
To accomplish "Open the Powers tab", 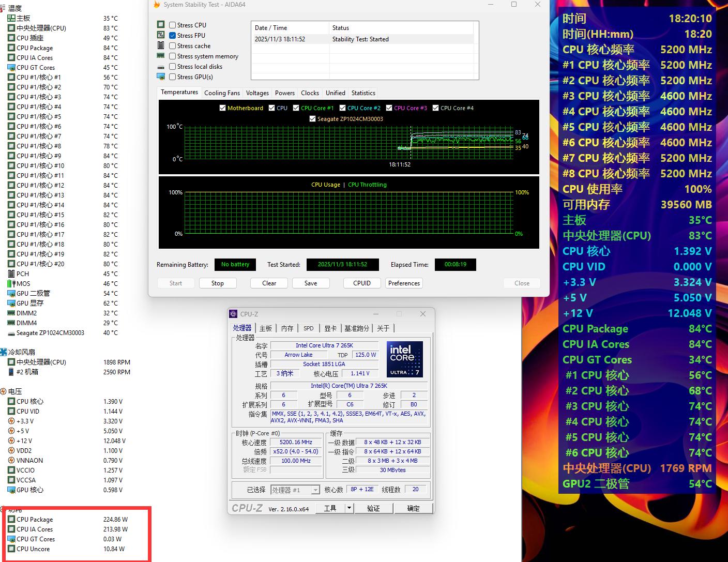I will pyautogui.click(x=285, y=93).
